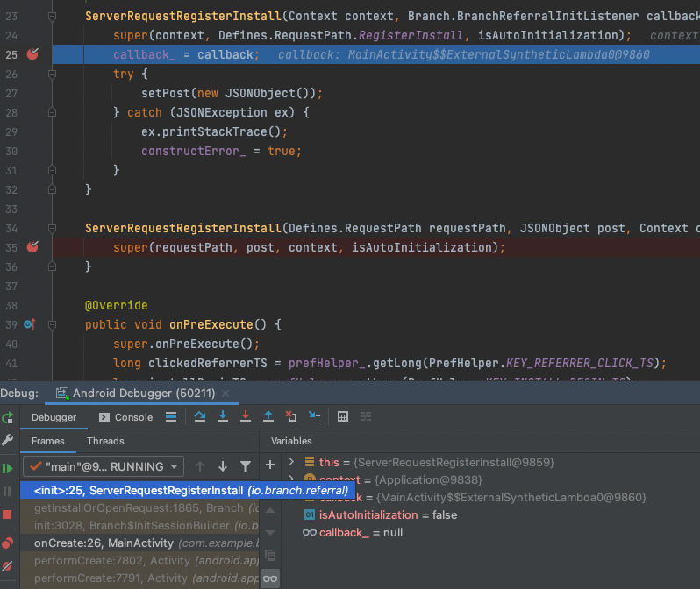Image resolution: width=700 pixels, height=589 pixels.
Task: Select the performCreate:7802 Activity frame
Action: tap(139, 560)
